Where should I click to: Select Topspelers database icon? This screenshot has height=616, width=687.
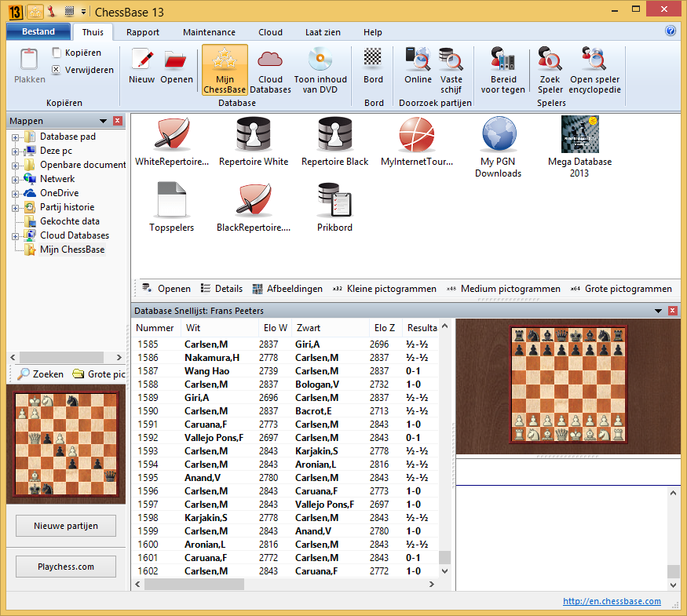pos(172,199)
